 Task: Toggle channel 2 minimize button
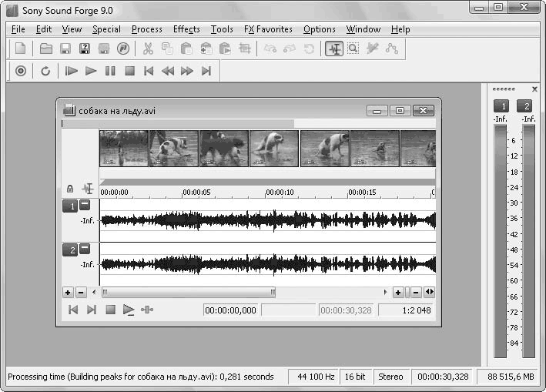coord(85,249)
